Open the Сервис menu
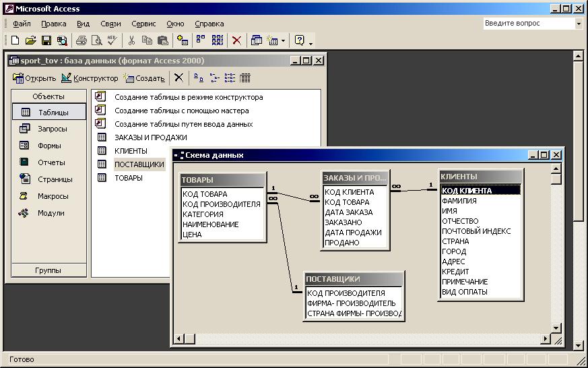 143,24
